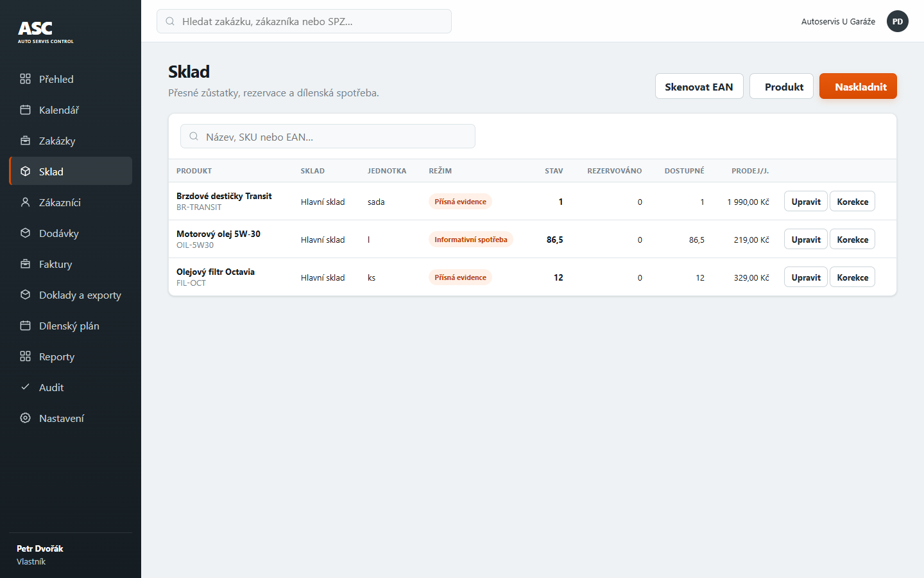
Task: Click the Zákazníci person icon
Action: (x=25, y=202)
